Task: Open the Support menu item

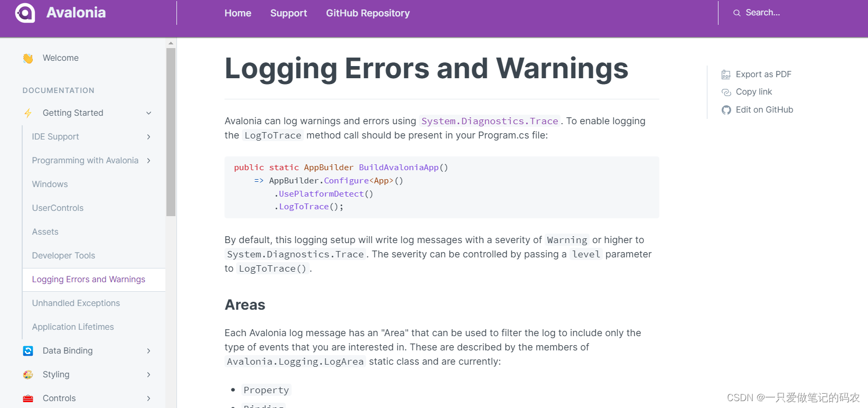Action: 288,13
